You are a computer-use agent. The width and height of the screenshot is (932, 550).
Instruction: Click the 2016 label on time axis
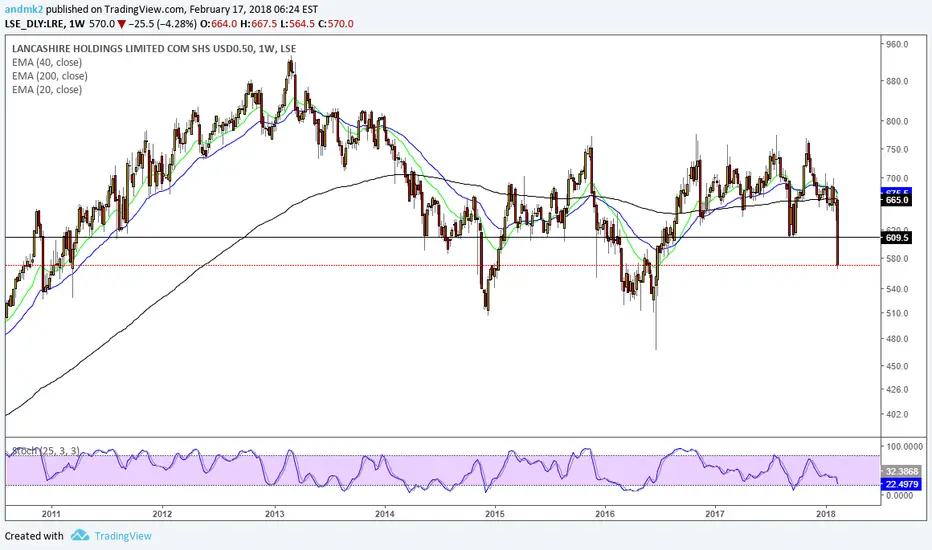coord(604,514)
